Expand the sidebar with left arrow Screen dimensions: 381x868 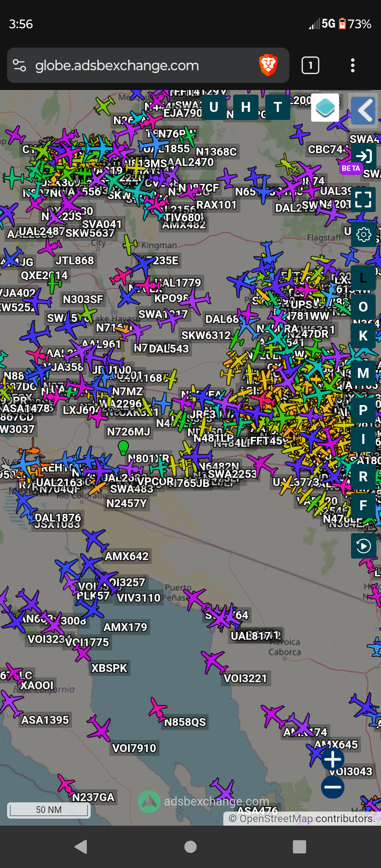pos(363,110)
